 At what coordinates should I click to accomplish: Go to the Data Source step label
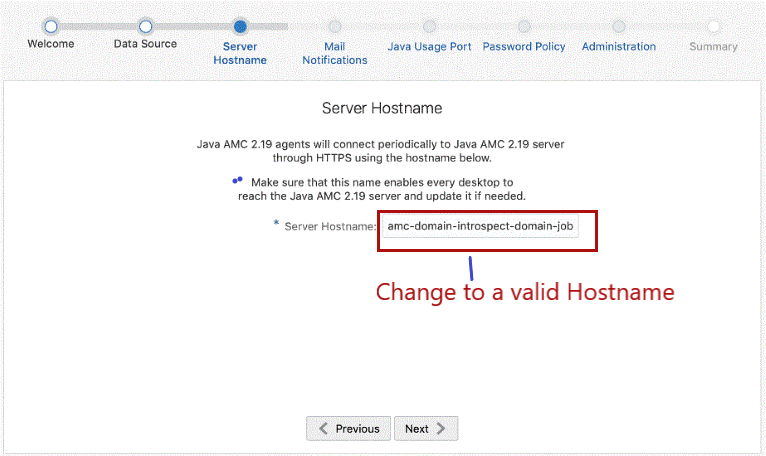[145, 43]
